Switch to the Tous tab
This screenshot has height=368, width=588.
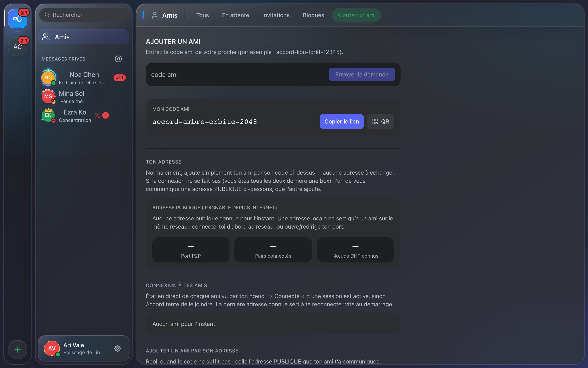(202, 15)
